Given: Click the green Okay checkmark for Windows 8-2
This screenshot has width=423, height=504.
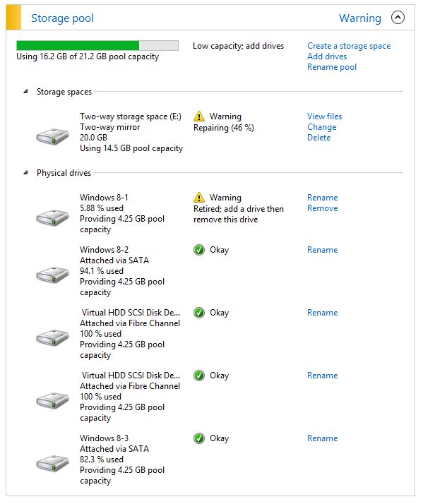Looking at the screenshot, I should (x=199, y=250).
